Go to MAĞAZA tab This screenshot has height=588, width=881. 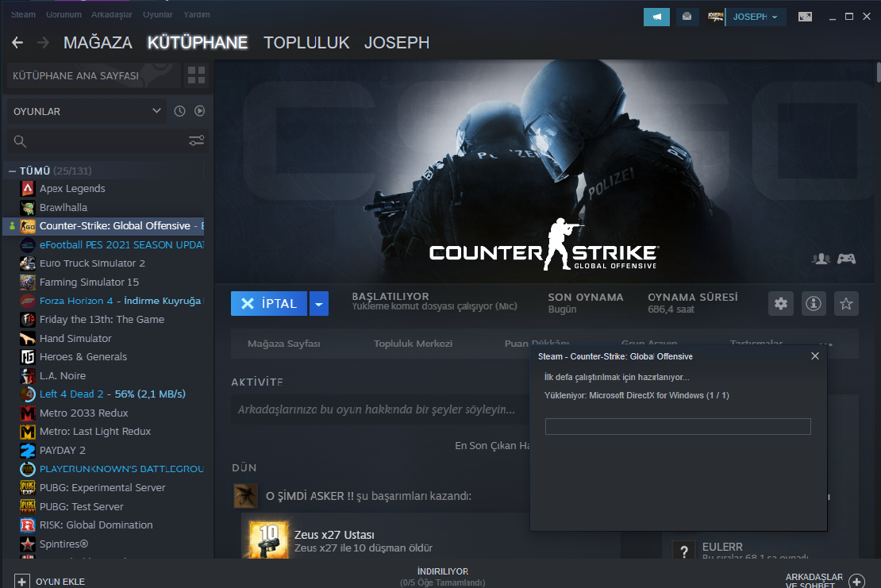(98, 43)
